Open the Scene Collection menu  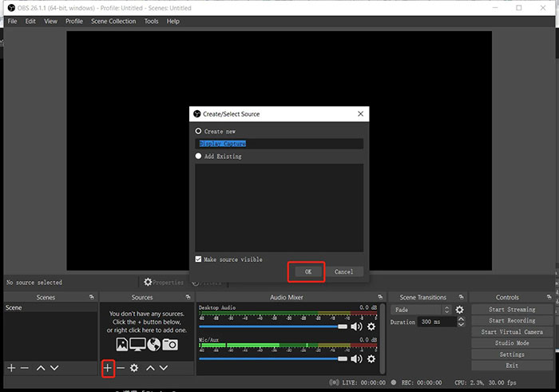point(113,22)
